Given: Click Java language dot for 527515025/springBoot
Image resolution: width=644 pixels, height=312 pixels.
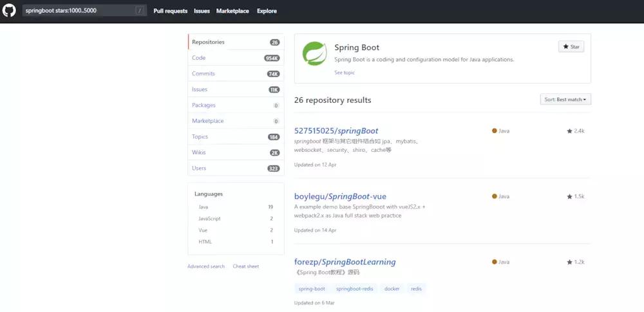Looking at the screenshot, I should (495, 131).
